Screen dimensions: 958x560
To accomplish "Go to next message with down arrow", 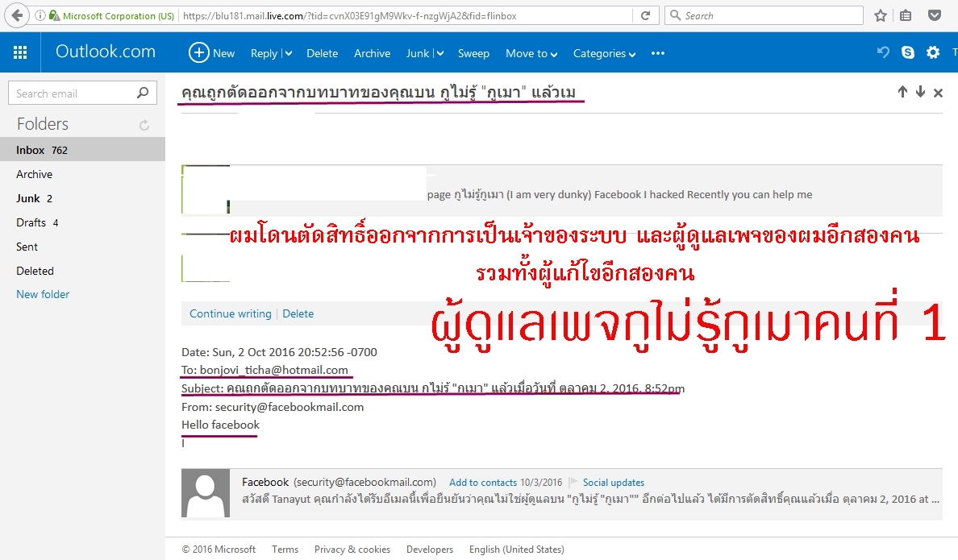I will point(920,92).
